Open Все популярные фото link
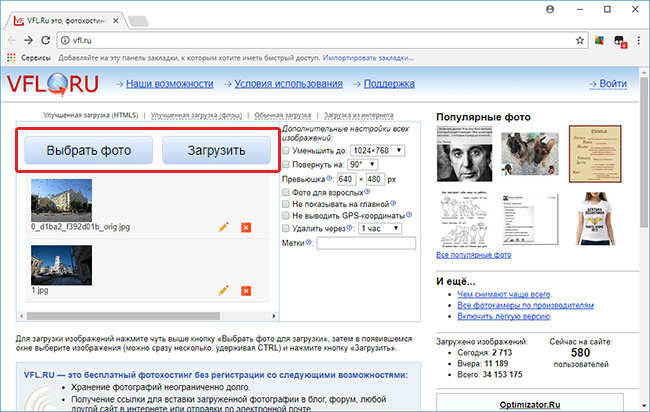This screenshot has width=650, height=412. click(x=473, y=255)
